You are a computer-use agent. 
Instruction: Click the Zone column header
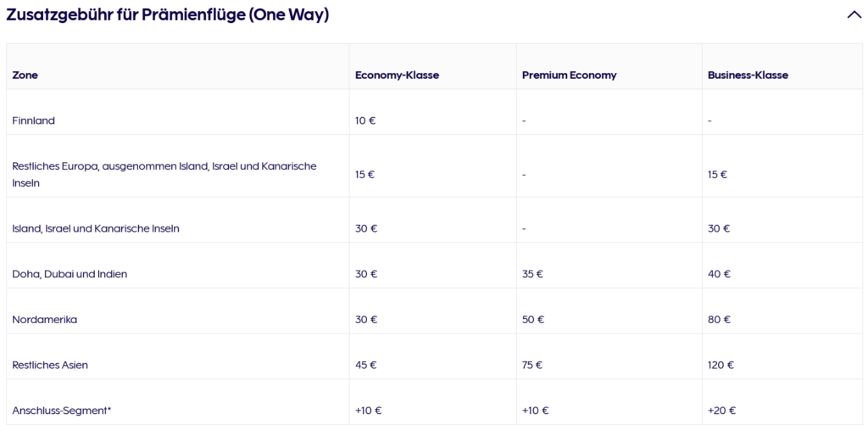[x=25, y=76]
